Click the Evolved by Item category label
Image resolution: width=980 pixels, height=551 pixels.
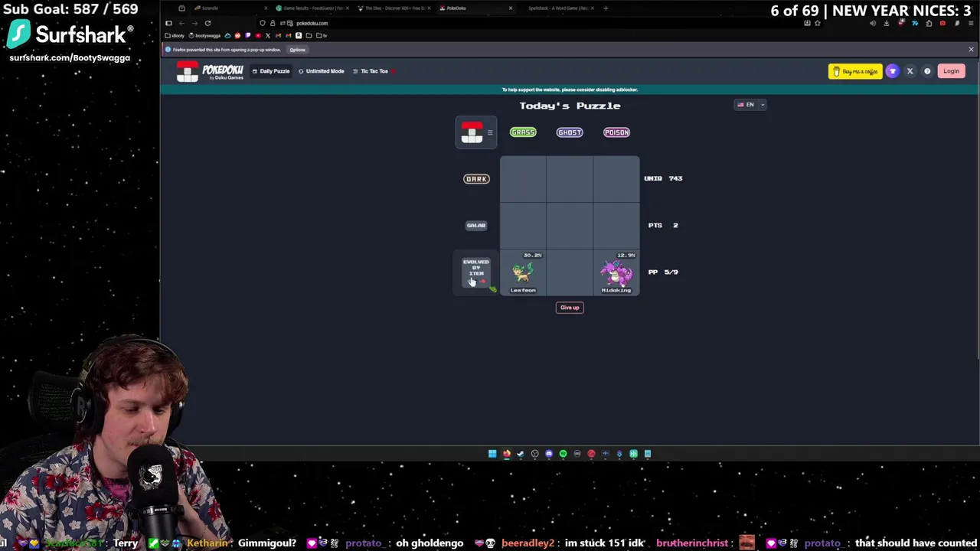tap(476, 272)
